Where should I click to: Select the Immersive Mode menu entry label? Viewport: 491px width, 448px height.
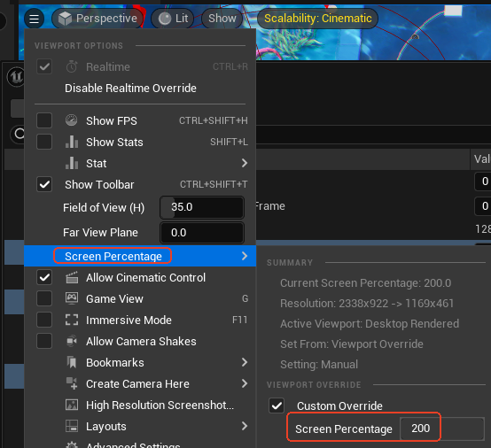[x=129, y=321]
